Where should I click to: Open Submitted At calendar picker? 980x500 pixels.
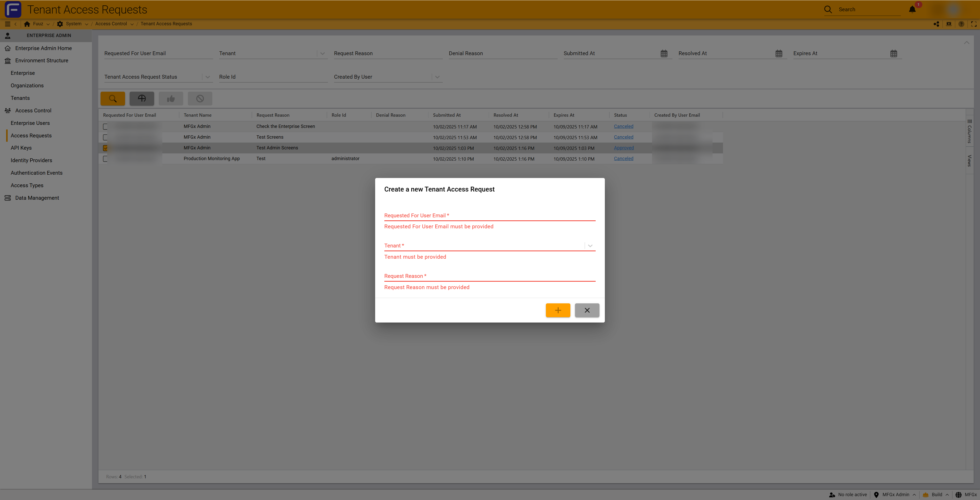[x=664, y=54]
